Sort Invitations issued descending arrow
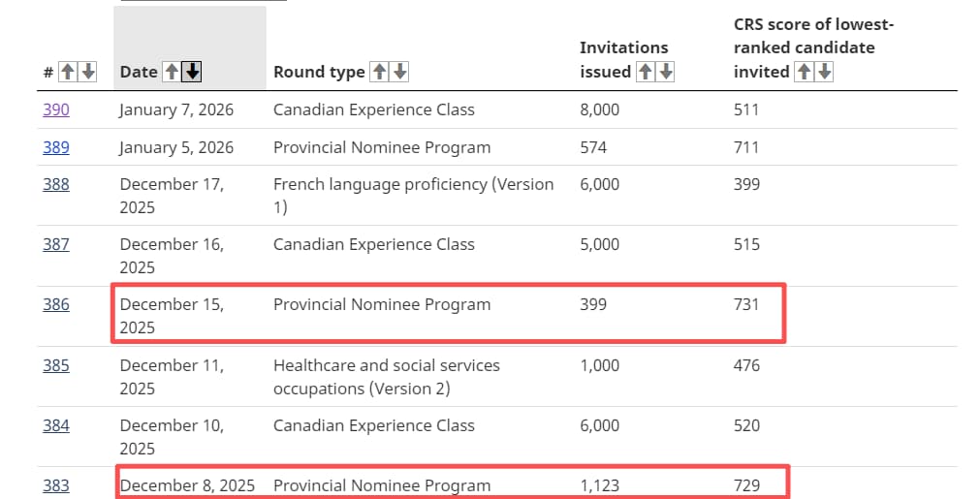The width and height of the screenshot is (980, 499). [665, 72]
